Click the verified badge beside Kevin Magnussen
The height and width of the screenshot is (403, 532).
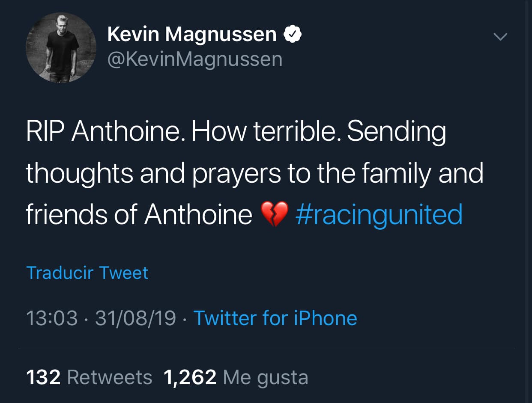(x=293, y=35)
